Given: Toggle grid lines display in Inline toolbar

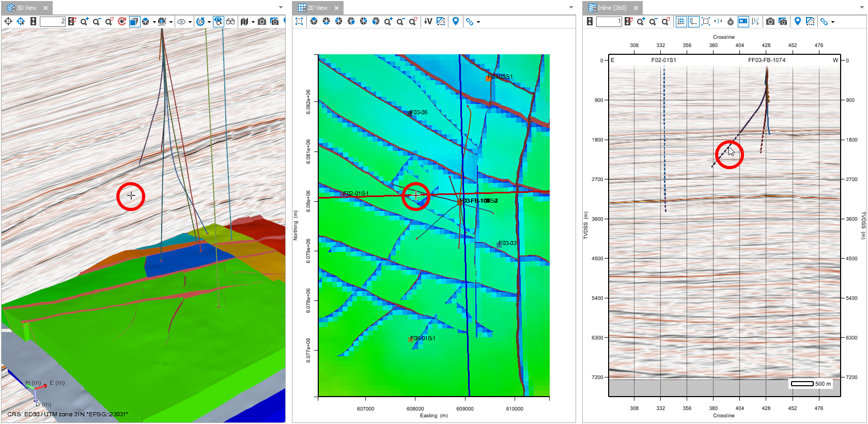Looking at the screenshot, I should (681, 22).
